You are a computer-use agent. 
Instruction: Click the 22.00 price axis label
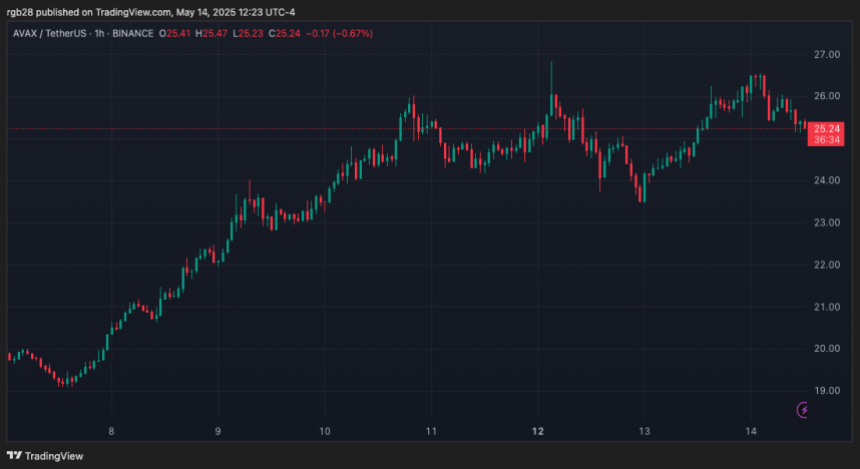[x=826, y=265]
